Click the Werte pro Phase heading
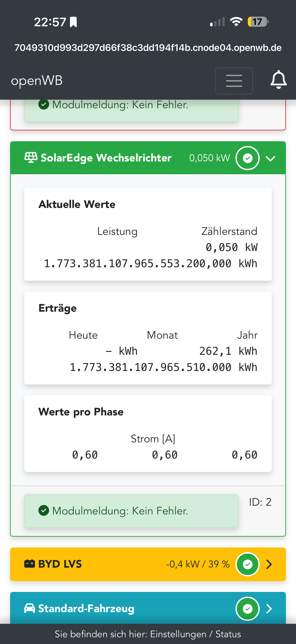This screenshot has width=296, height=644. pos(81,412)
